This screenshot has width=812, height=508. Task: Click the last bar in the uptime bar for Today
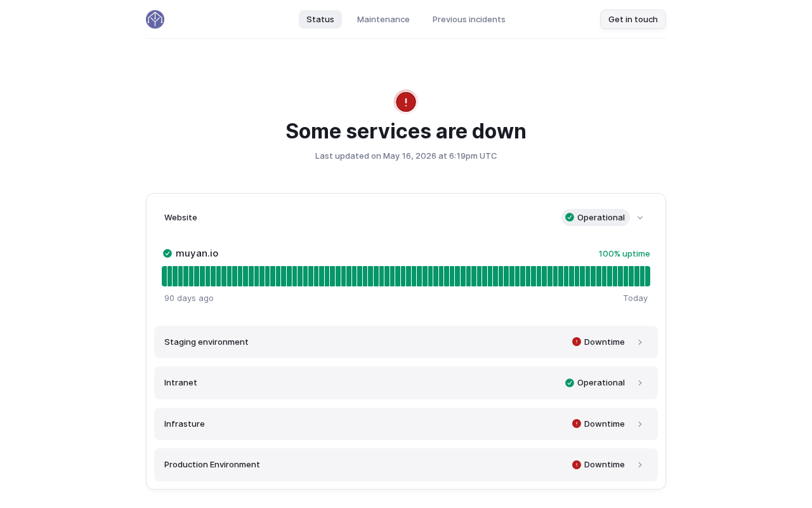(648, 276)
